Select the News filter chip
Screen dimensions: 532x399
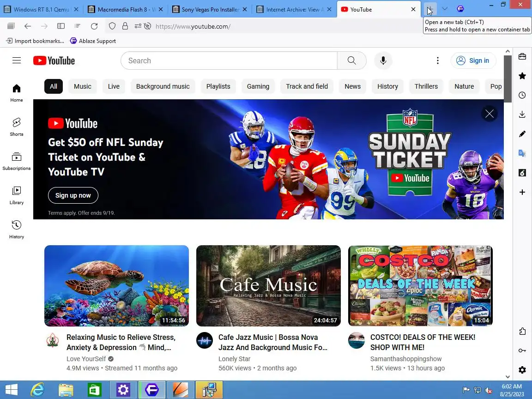(352, 86)
